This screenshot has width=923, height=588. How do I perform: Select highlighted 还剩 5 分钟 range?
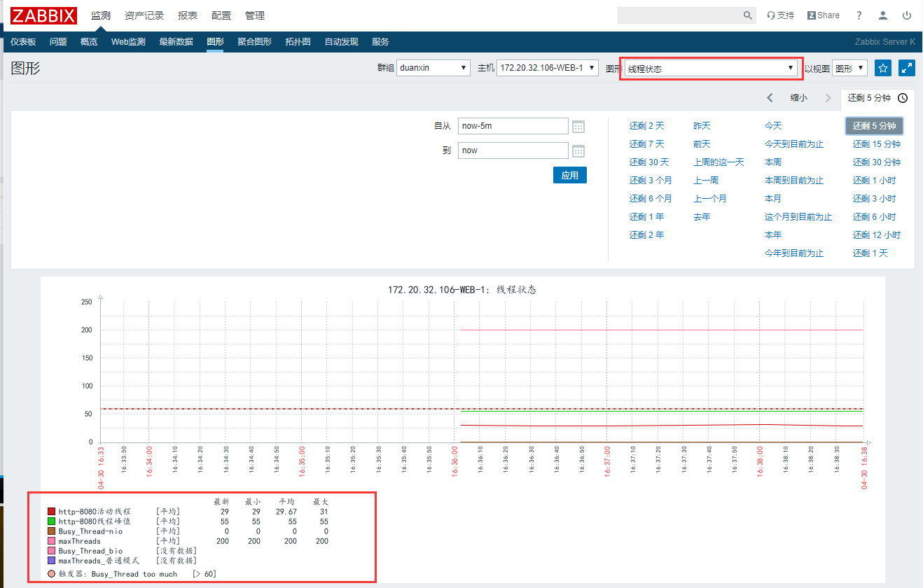point(874,126)
